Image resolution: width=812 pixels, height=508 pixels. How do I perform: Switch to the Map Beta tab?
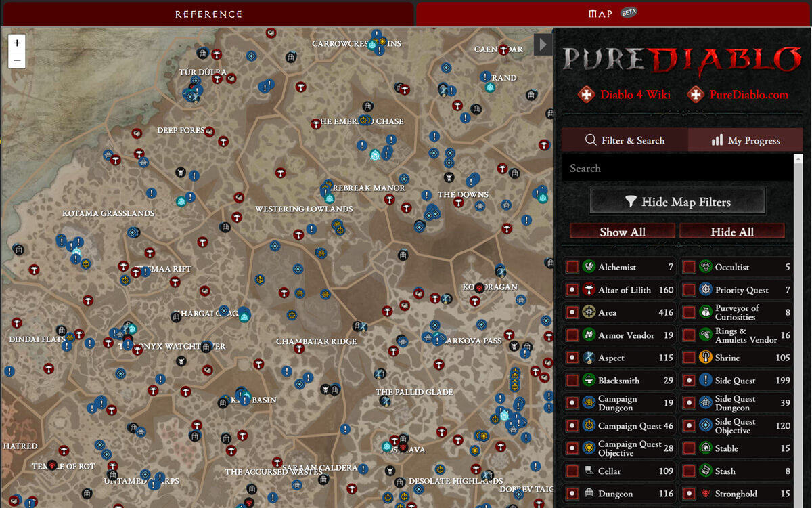tap(613, 14)
